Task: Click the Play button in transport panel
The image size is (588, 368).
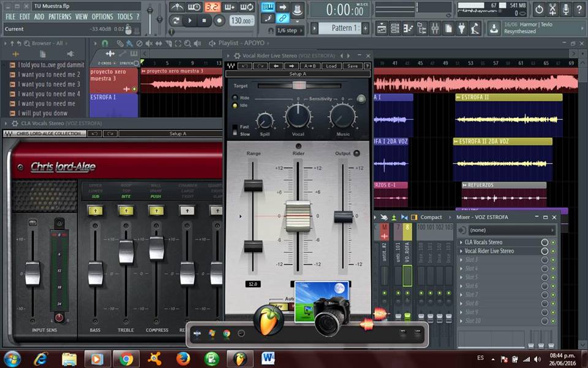Action: 190,20
